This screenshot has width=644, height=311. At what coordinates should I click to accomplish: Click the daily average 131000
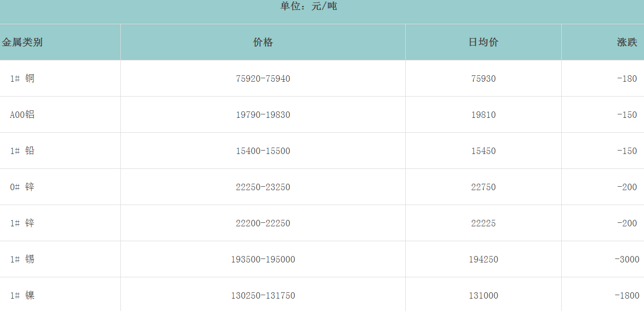(x=483, y=295)
